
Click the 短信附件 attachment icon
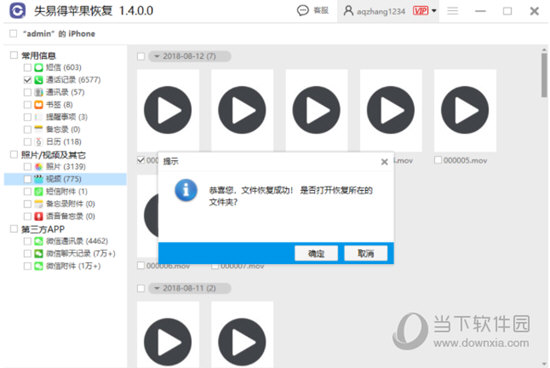[x=39, y=192]
